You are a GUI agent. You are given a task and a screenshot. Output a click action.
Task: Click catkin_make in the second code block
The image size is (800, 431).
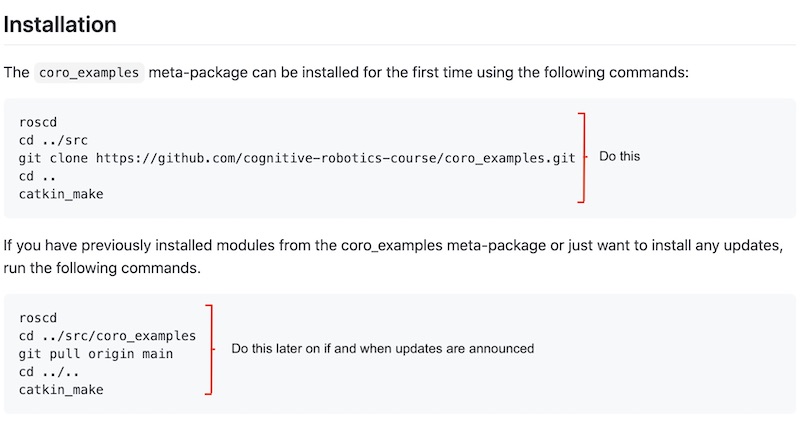pos(60,389)
